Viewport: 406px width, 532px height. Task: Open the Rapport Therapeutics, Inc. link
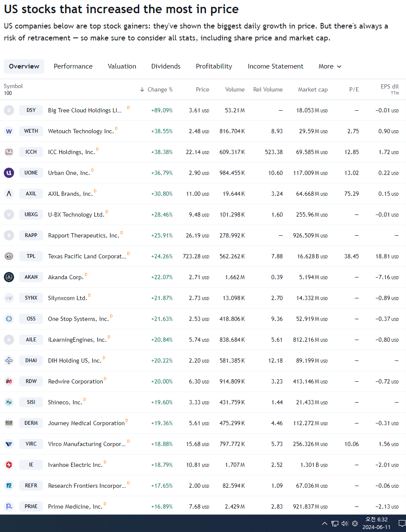point(83,235)
